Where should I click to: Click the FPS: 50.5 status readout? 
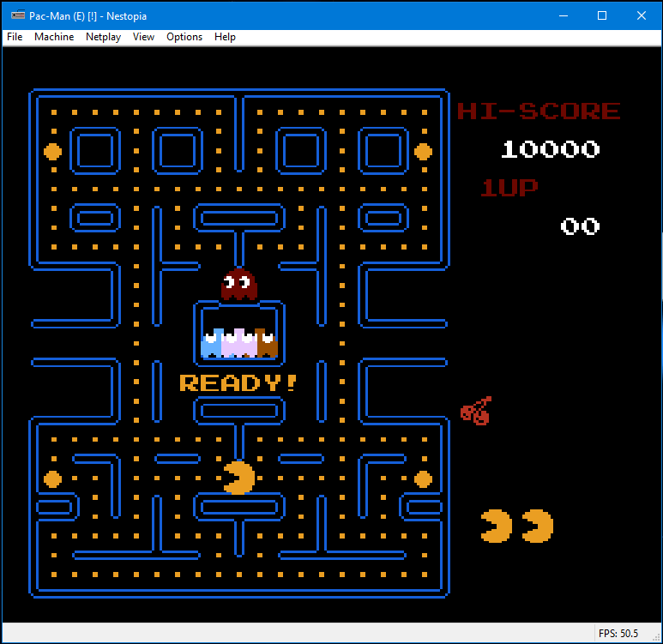click(x=618, y=634)
